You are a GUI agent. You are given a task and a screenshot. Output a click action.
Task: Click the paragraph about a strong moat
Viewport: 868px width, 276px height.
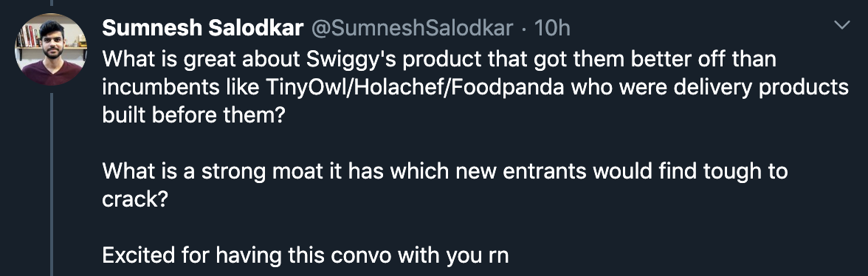tap(444, 185)
